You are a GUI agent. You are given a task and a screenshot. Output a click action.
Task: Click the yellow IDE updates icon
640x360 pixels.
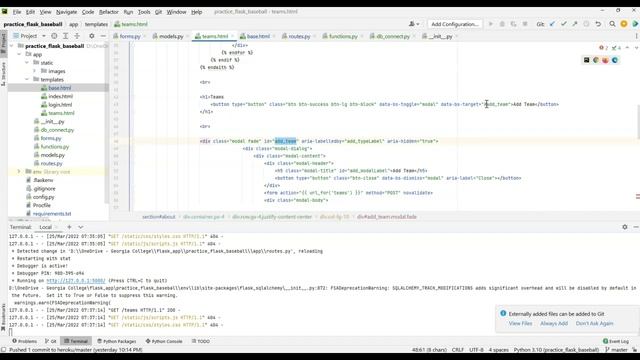(624, 24)
